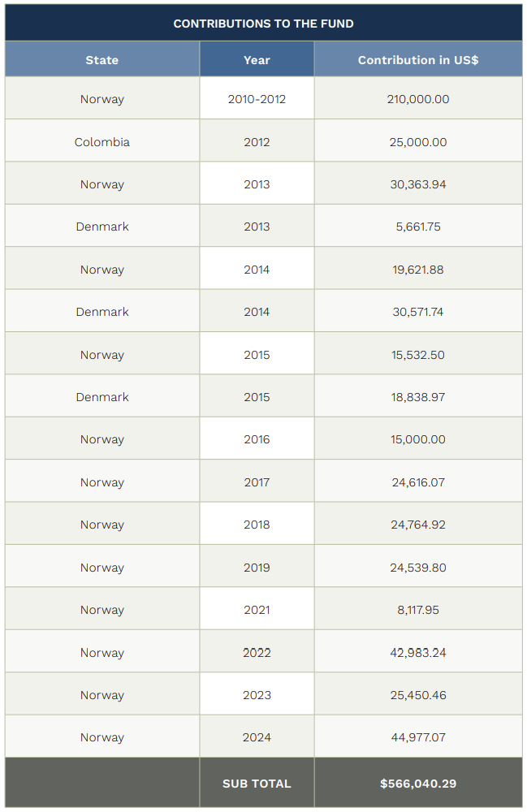This screenshot has width=527, height=812.
Task: Select the 25,000.00 contribution cell
Action: point(417,142)
